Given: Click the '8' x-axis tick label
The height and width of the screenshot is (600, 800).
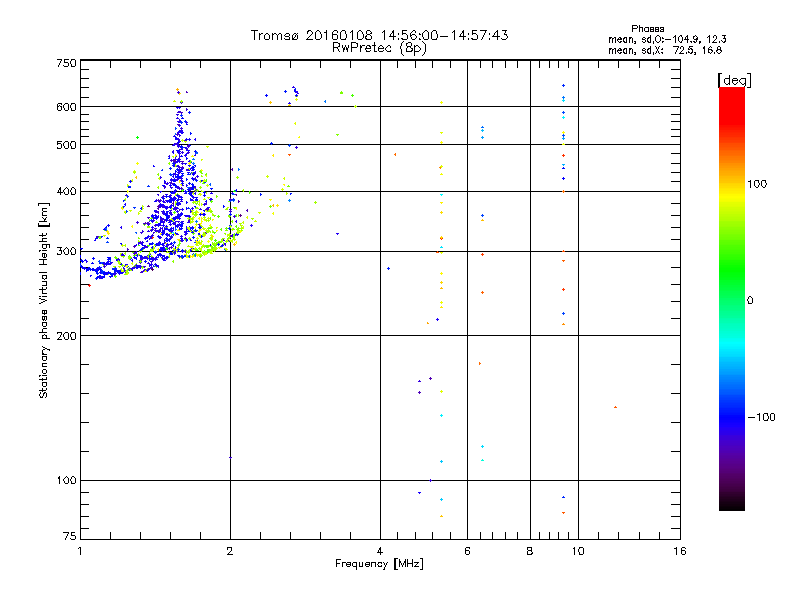Looking at the screenshot, I should tap(530, 551).
